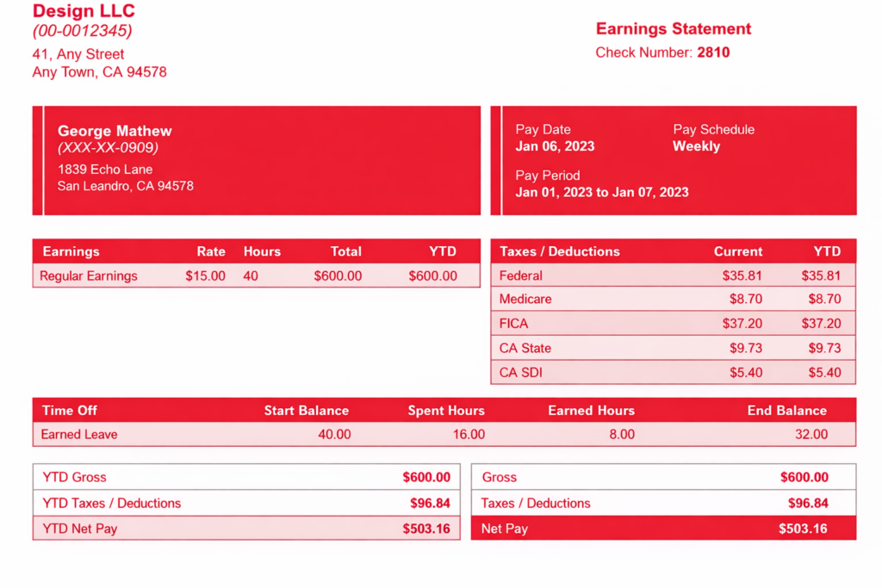The image size is (882, 588).
Task: Select the Regular Earnings row label
Action: tap(89, 276)
